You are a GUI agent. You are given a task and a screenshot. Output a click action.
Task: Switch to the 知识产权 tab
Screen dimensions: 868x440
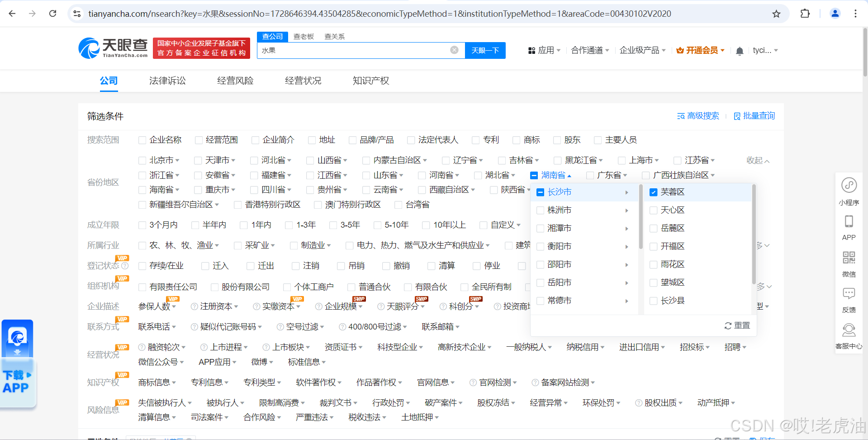[371, 81]
